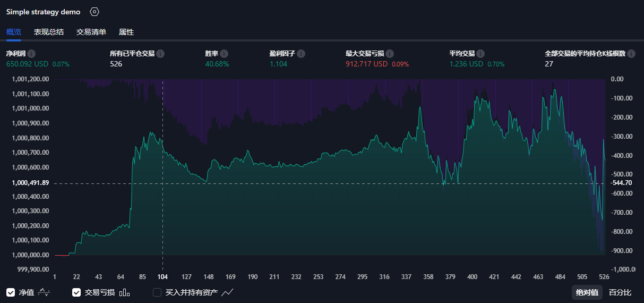Enable the 买入并持有资产 checkbox
Image resolution: width=644 pixels, height=303 pixels.
coord(157,292)
